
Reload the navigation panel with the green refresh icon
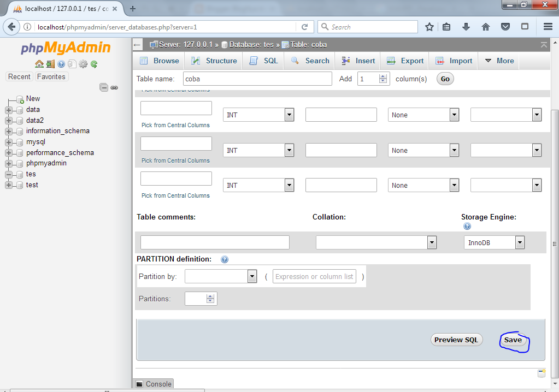point(93,64)
